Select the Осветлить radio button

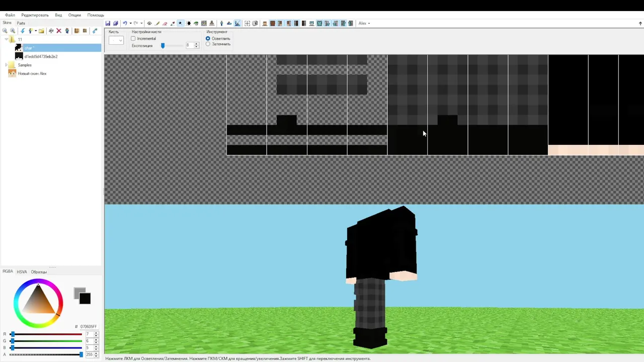coord(208,39)
